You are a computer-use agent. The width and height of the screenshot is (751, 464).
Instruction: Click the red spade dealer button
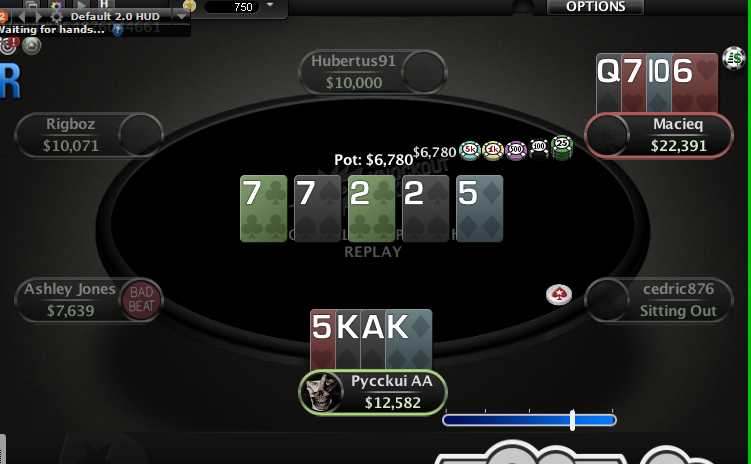point(559,294)
